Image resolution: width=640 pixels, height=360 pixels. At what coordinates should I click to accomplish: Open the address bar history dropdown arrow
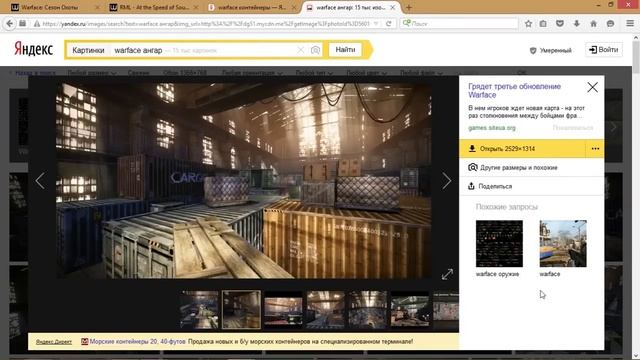point(376,24)
